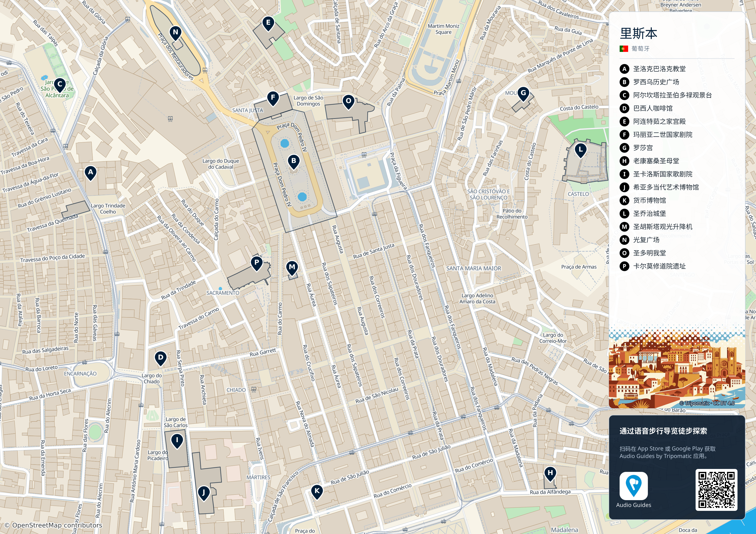Click the OpenStreetMap contributors attribution
Image resolution: width=756 pixels, height=534 pixels.
click(x=53, y=525)
